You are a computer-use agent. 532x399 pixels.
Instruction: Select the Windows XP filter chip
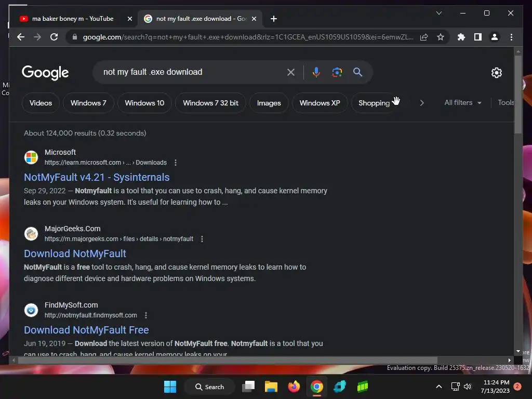320,103
